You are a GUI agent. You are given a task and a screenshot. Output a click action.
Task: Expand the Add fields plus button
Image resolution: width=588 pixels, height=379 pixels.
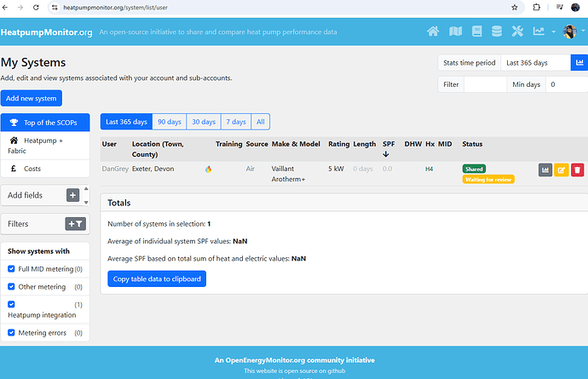click(72, 195)
